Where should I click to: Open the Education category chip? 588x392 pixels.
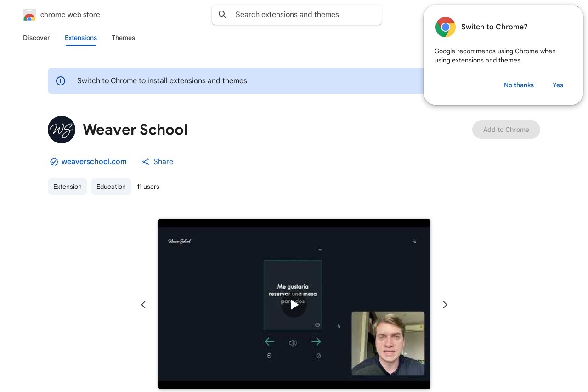coord(111,187)
